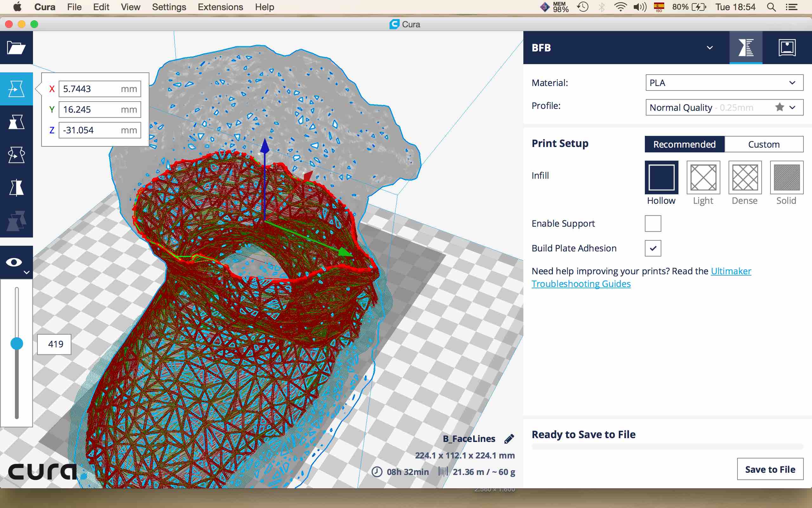Select the Move tool in sidebar
812x508 pixels.
[x=16, y=89]
